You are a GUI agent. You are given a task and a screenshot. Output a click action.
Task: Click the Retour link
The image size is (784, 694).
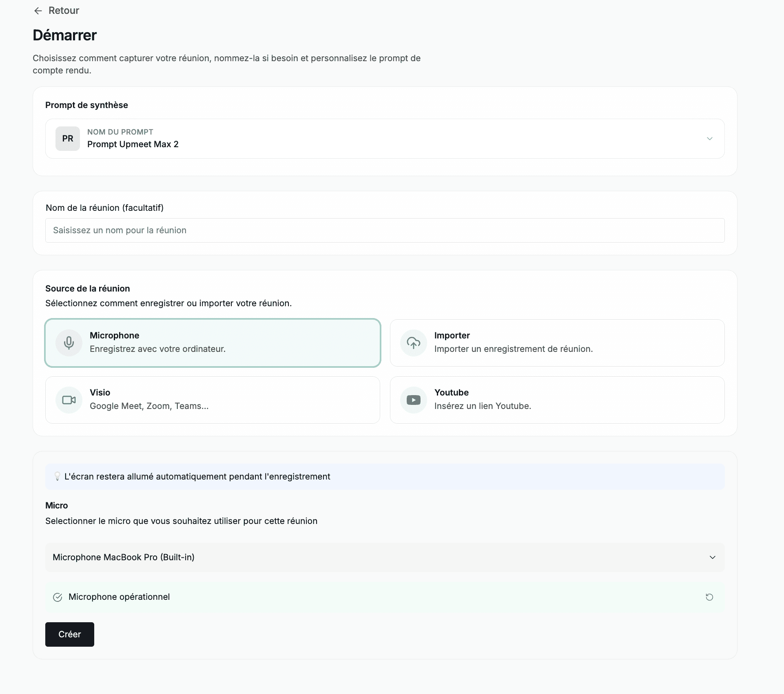[x=64, y=11]
